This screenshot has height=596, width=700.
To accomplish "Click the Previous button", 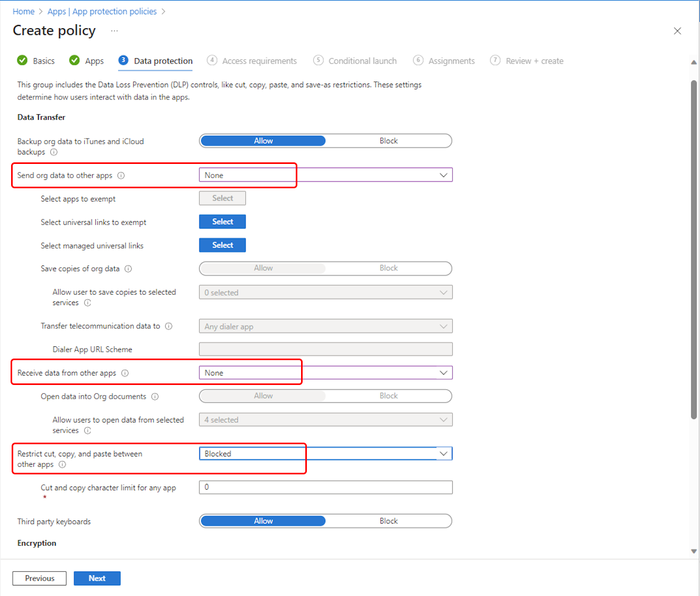I will [40, 578].
